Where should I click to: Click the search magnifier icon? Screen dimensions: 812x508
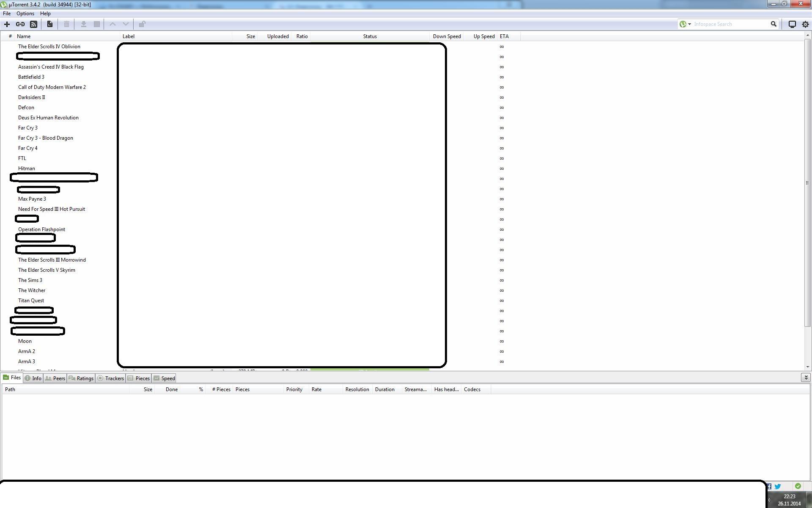coord(774,24)
